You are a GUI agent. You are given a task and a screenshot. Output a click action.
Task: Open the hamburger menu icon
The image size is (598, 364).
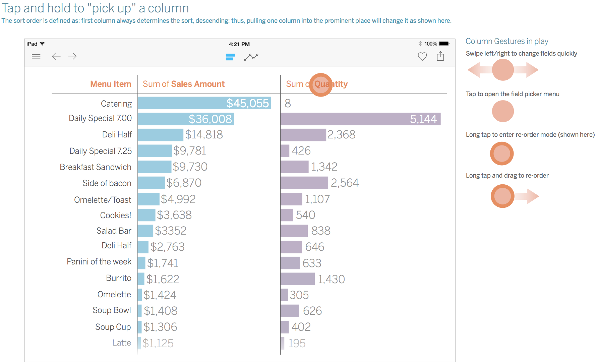click(36, 57)
